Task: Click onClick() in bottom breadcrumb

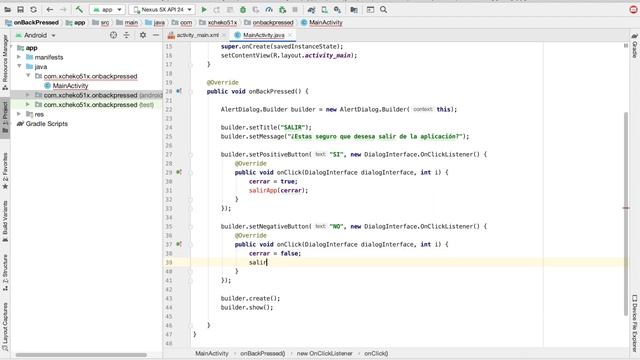Action: pos(376,353)
